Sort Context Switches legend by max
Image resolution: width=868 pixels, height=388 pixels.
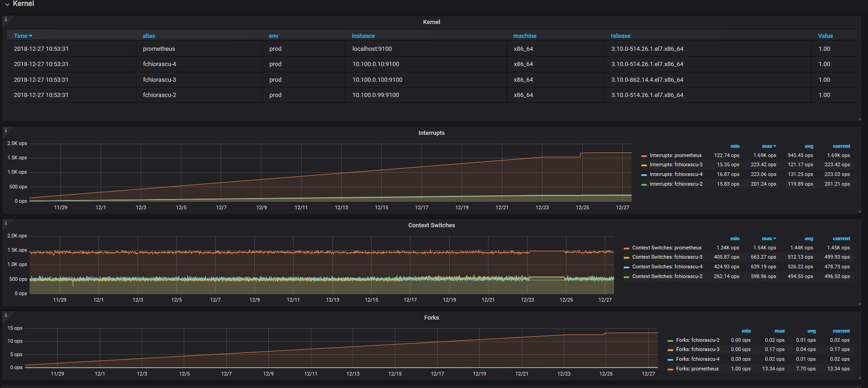coord(769,238)
